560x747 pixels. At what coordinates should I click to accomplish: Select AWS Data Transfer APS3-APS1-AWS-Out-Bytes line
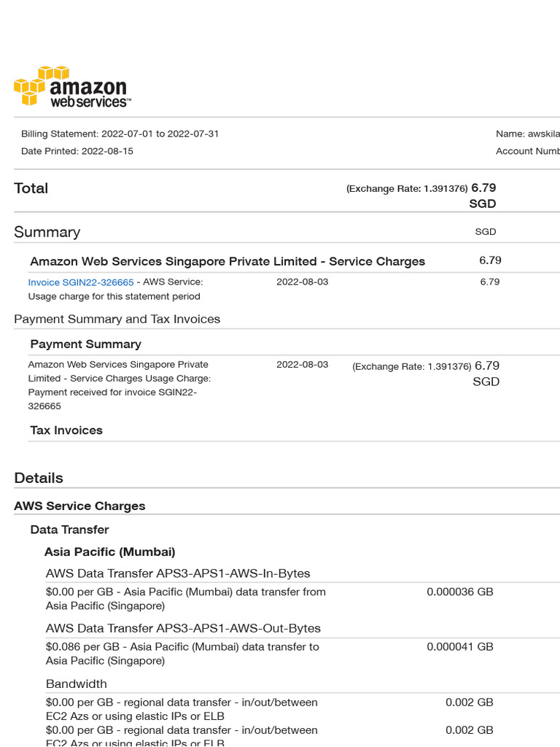point(183,628)
